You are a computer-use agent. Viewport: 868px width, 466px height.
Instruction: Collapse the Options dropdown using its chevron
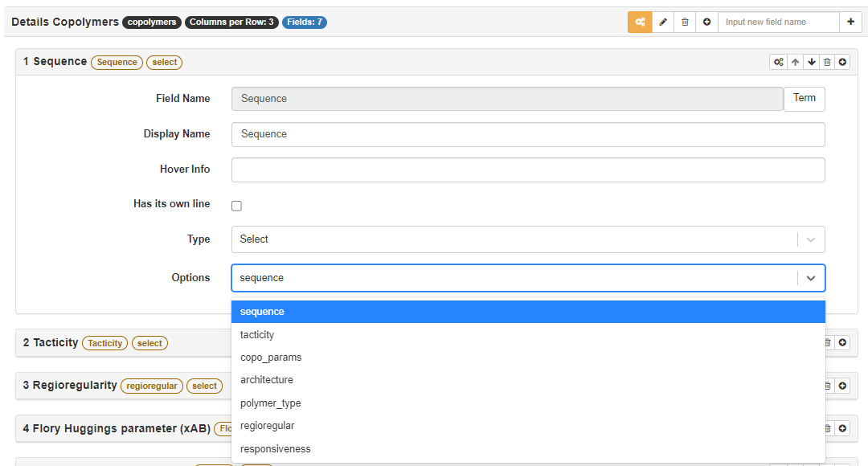point(810,278)
